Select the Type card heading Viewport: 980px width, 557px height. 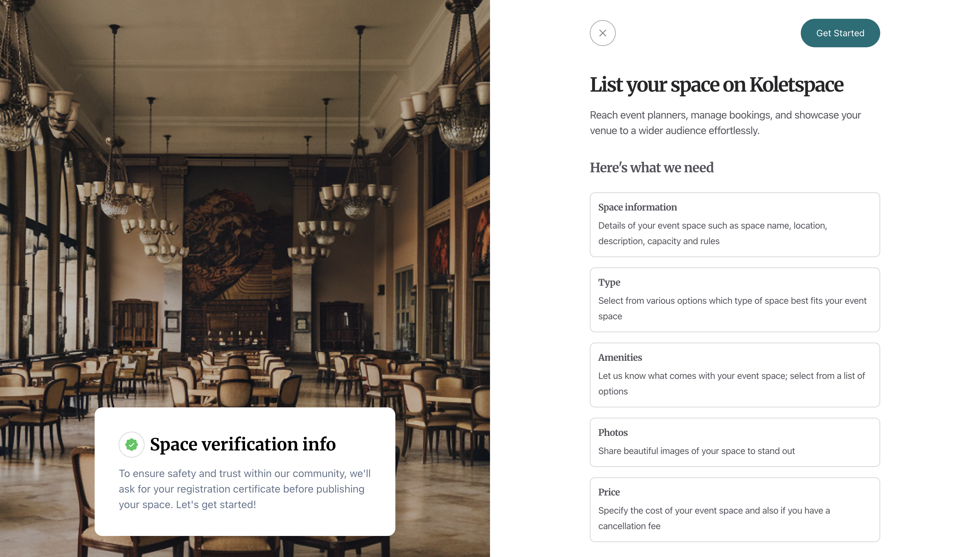coord(609,282)
